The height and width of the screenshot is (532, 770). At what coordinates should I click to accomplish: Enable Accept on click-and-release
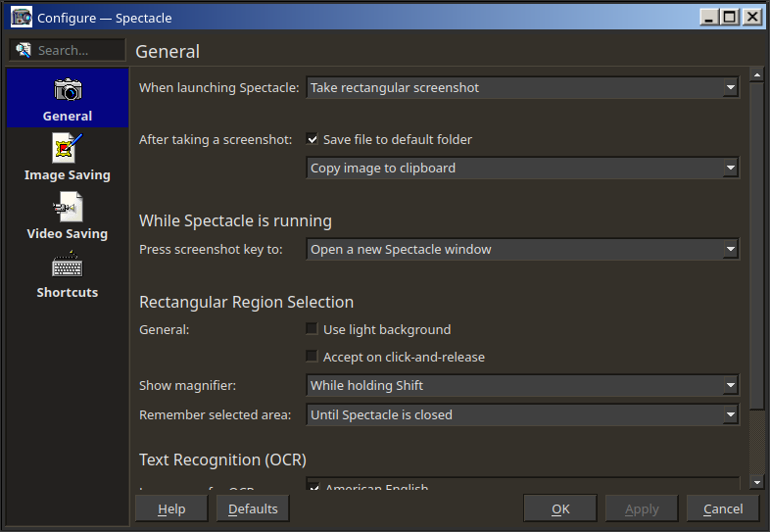pos(312,357)
